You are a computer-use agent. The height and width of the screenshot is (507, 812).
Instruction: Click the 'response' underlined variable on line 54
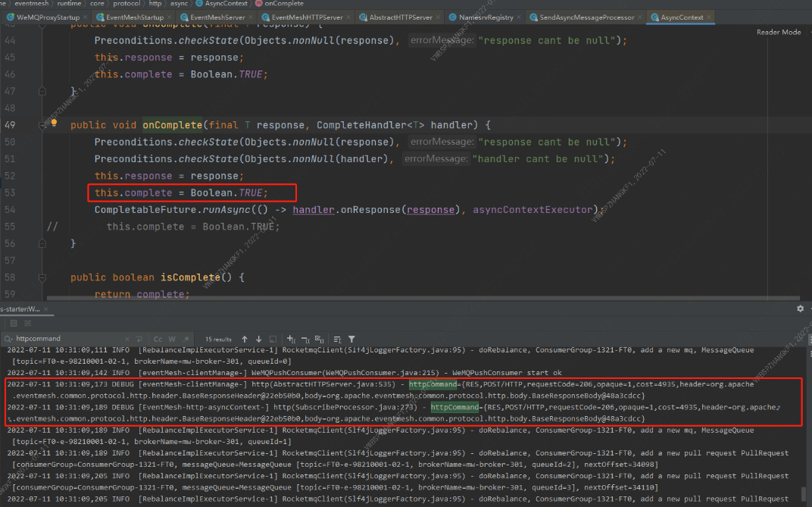430,210
